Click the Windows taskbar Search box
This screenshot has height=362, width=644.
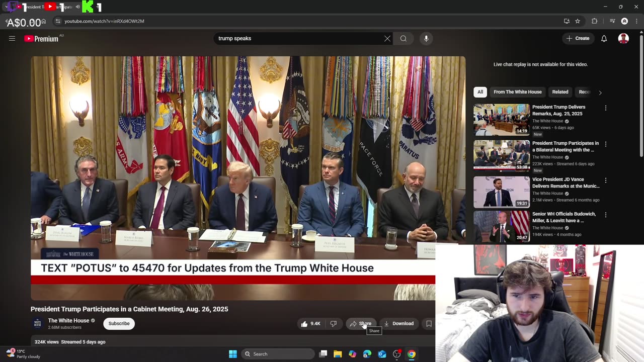pyautogui.click(x=278, y=354)
